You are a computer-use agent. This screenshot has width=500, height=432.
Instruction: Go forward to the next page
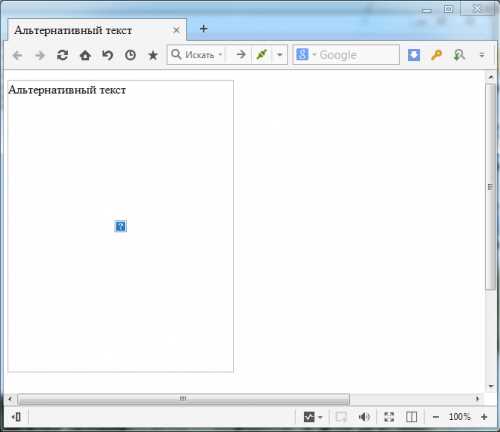point(40,55)
